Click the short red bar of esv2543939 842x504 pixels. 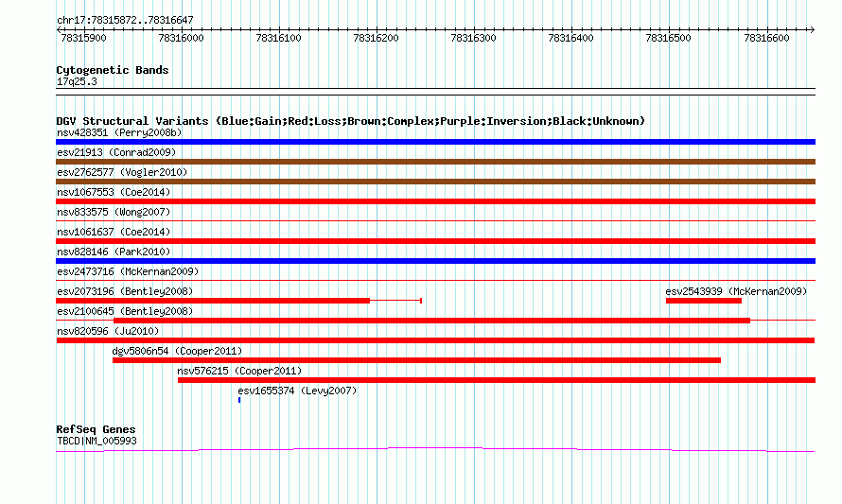704,301
